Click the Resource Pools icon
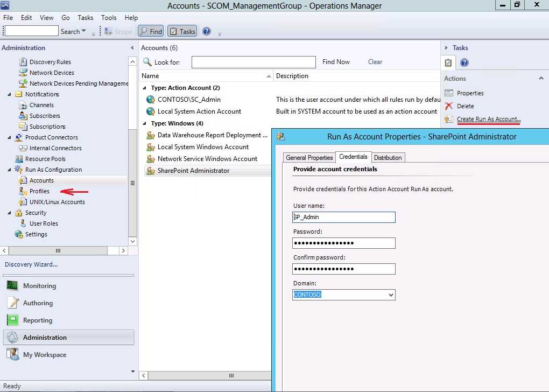549x392 pixels. [19, 159]
